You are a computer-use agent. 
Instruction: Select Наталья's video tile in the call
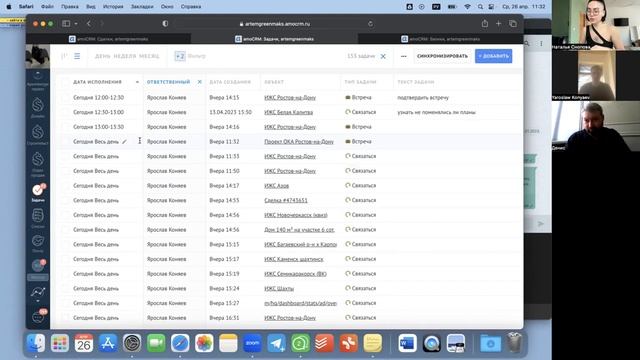596,25
